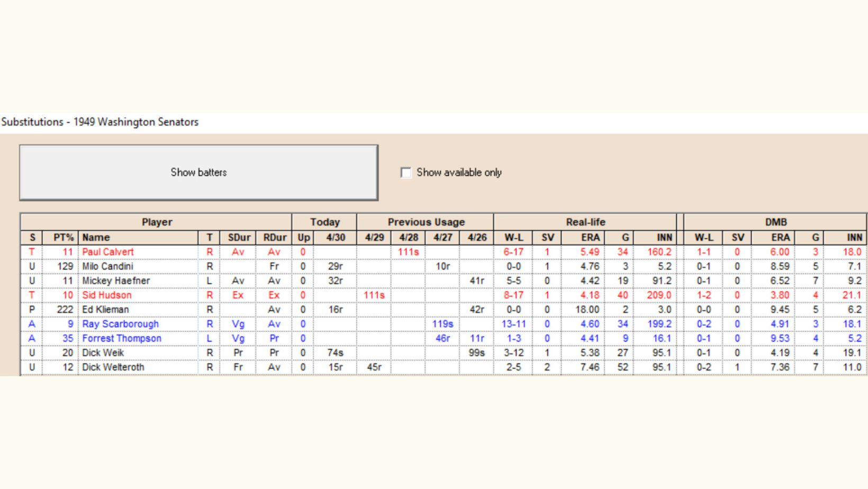Choose Forrest Thompson pitcher name

[122, 338]
